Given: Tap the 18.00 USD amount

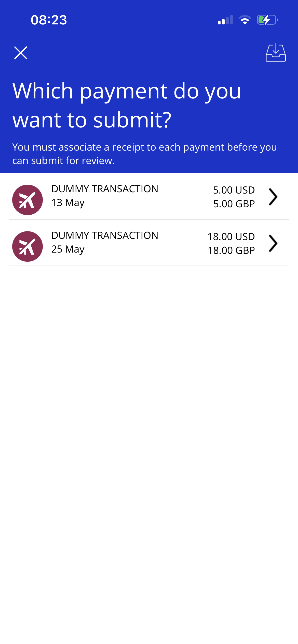Looking at the screenshot, I should [x=231, y=237].
